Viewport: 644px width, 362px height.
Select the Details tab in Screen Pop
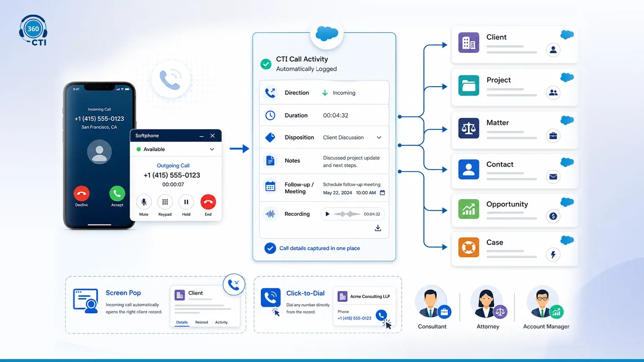point(182,323)
